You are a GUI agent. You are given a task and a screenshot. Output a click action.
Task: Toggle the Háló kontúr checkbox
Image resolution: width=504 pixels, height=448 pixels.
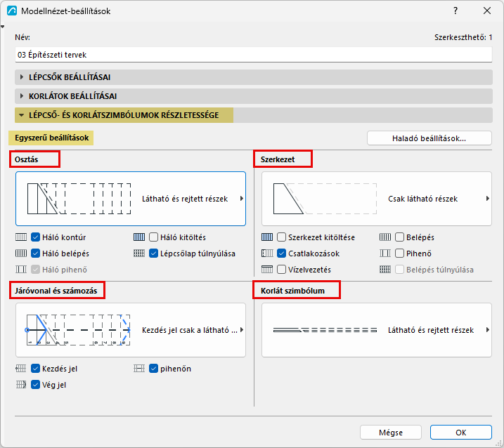(35, 237)
